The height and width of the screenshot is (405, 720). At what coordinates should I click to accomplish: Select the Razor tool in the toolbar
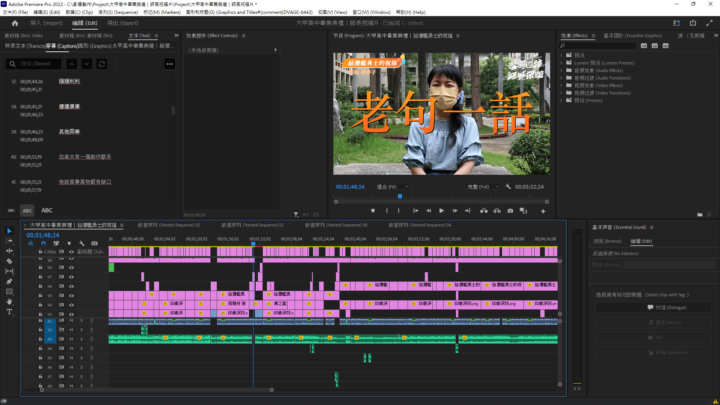coord(9,261)
